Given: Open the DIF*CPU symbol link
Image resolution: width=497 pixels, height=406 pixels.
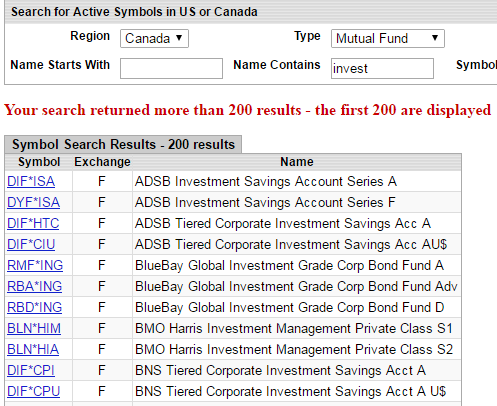Looking at the screenshot, I should [33, 392].
